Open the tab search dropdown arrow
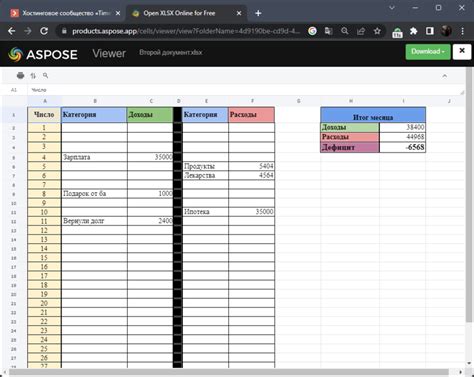The height and width of the screenshot is (377, 474). coord(392,8)
